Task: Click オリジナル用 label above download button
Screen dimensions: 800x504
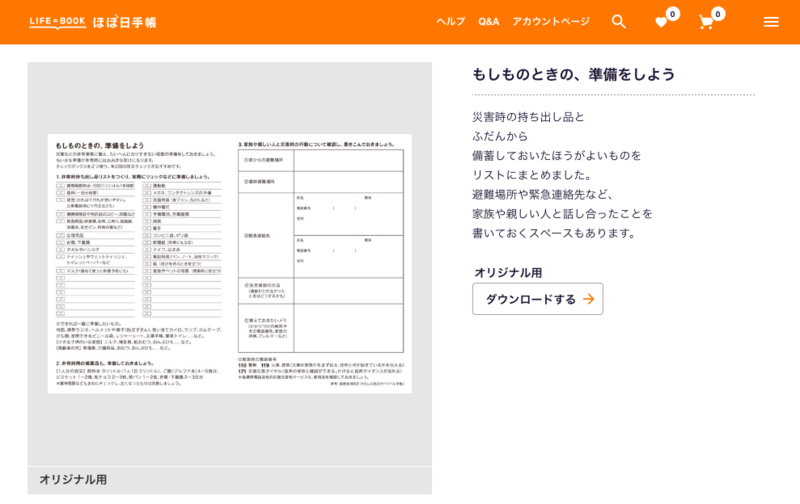Action: point(508,272)
